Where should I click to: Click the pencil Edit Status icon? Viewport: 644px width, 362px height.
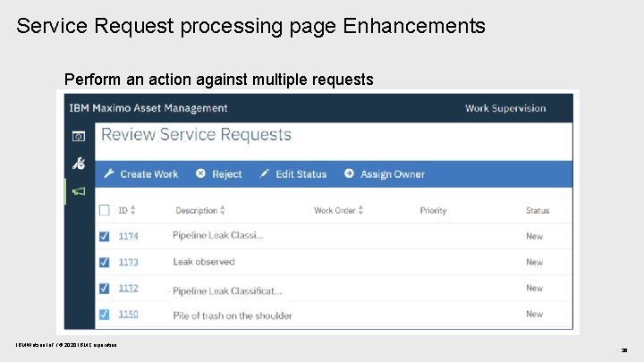tap(264, 173)
